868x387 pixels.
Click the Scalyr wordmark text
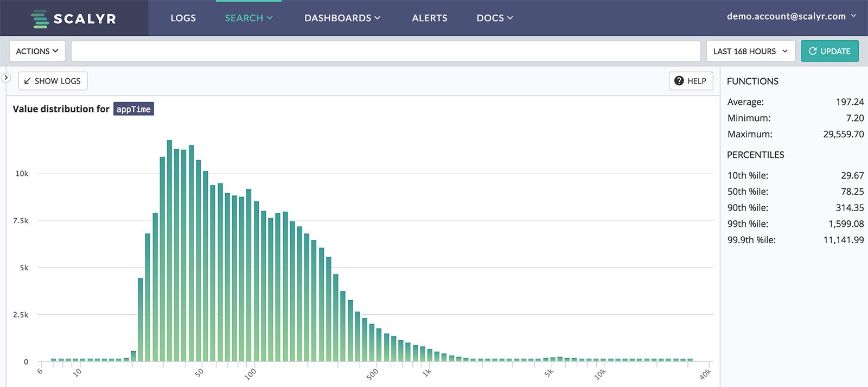coord(85,19)
